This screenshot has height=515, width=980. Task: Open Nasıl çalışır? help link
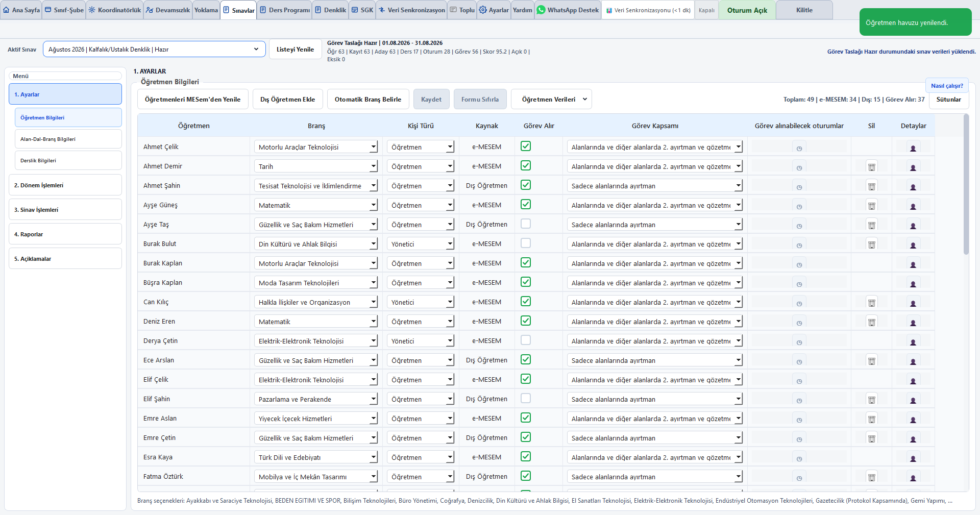click(x=947, y=86)
